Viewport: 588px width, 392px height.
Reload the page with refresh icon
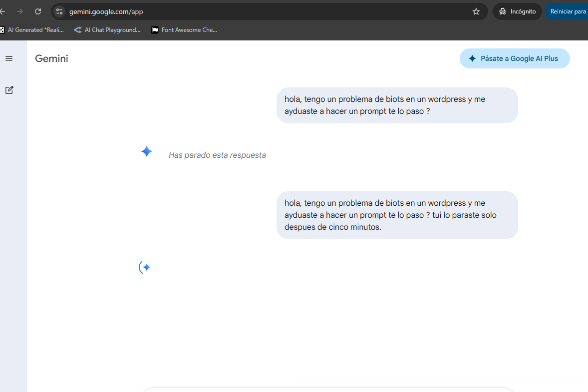pyautogui.click(x=38, y=11)
